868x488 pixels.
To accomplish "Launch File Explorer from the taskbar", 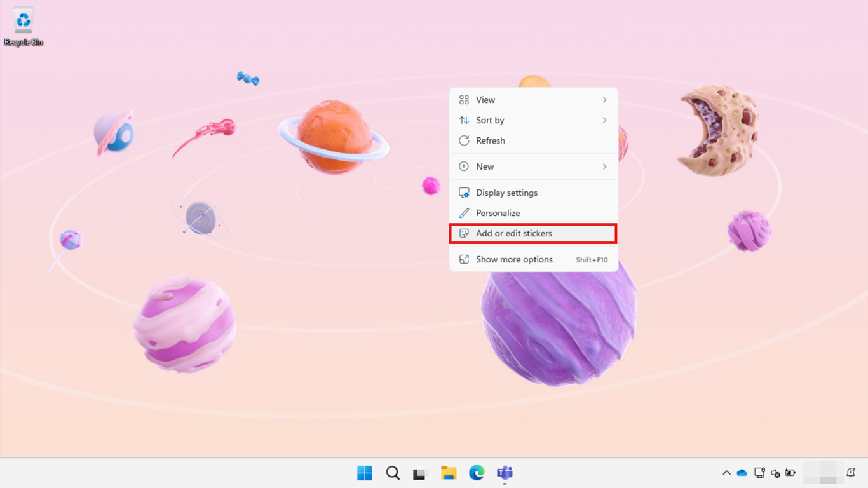I will click(448, 473).
